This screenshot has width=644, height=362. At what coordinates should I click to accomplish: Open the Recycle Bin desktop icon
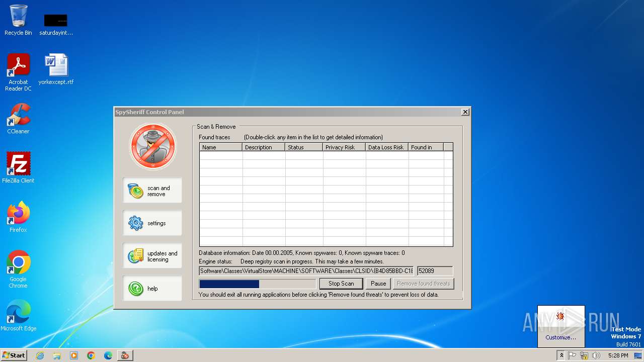coord(18,20)
